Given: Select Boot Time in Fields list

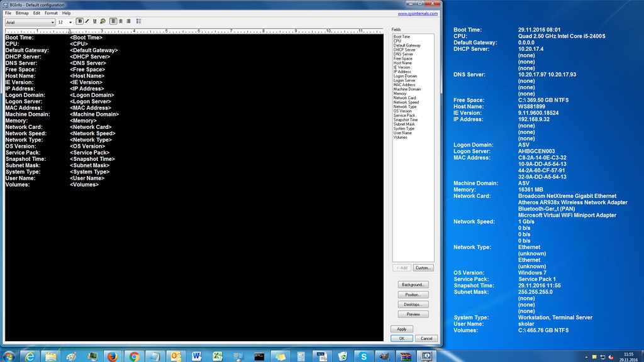Looking at the screenshot, I should pos(402,36).
